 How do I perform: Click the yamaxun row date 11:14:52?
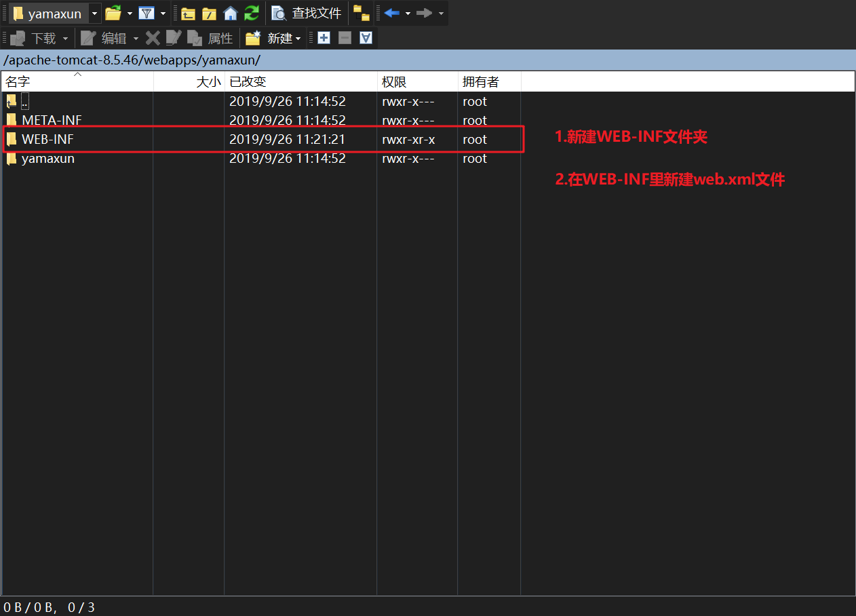[288, 158]
